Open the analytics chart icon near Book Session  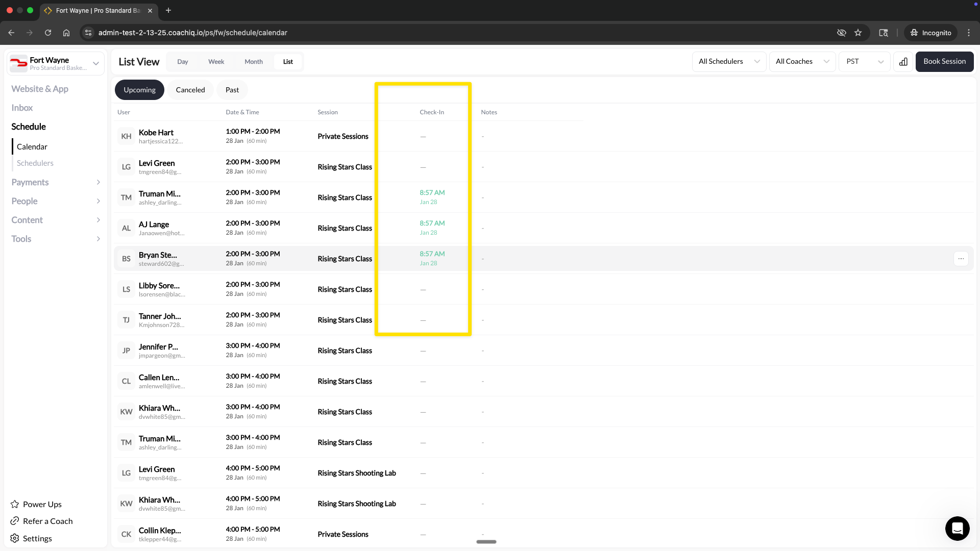coord(903,61)
